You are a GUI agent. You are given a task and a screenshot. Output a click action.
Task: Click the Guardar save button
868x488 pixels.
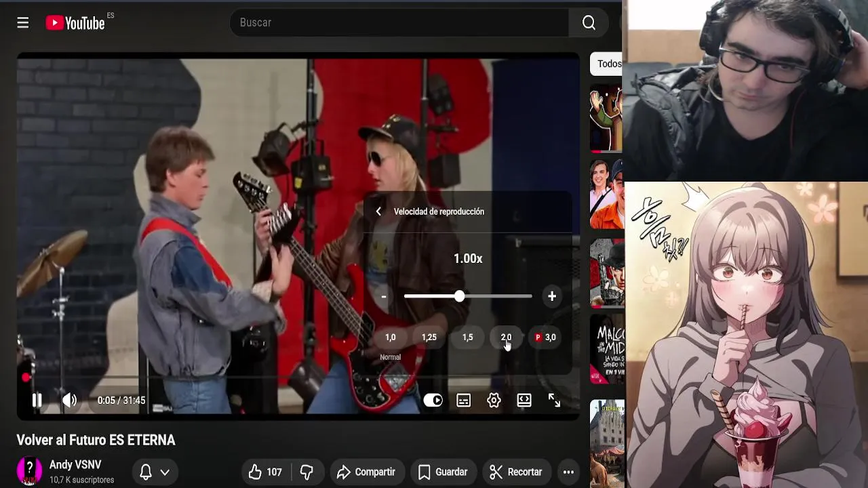(x=443, y=472)
